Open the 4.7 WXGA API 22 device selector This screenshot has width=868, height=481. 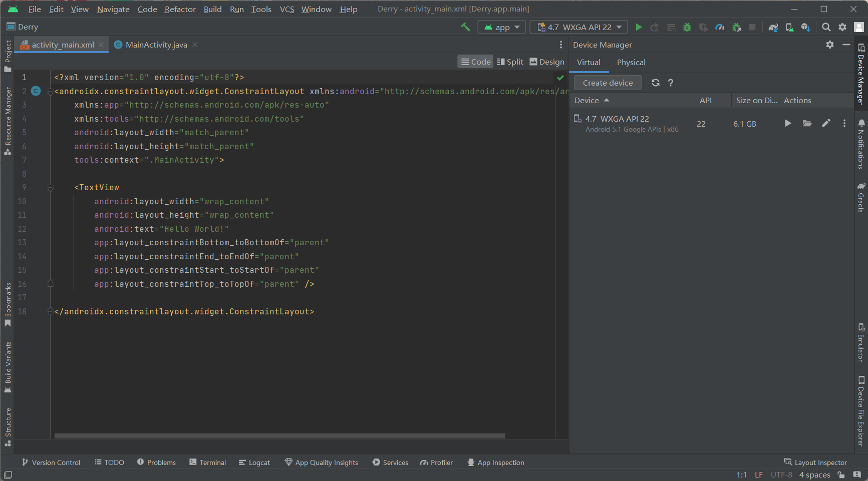click(x=578, y=27)
